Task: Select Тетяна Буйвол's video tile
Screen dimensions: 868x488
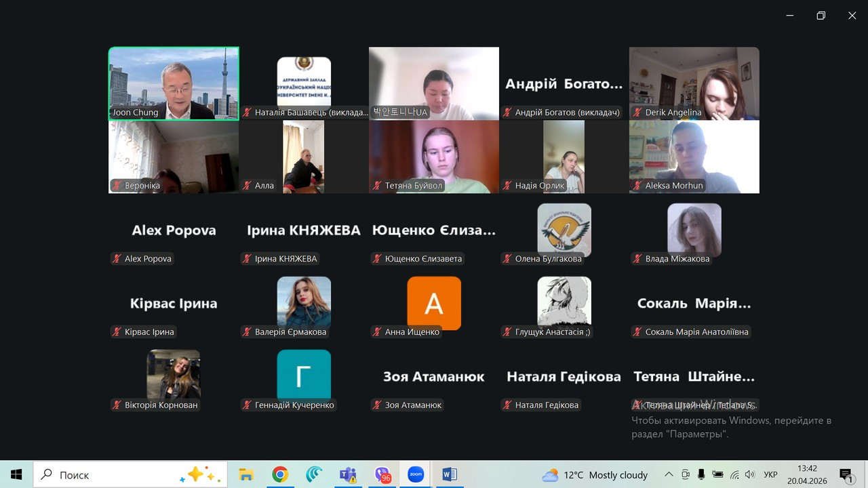Action: coord(434,157)
